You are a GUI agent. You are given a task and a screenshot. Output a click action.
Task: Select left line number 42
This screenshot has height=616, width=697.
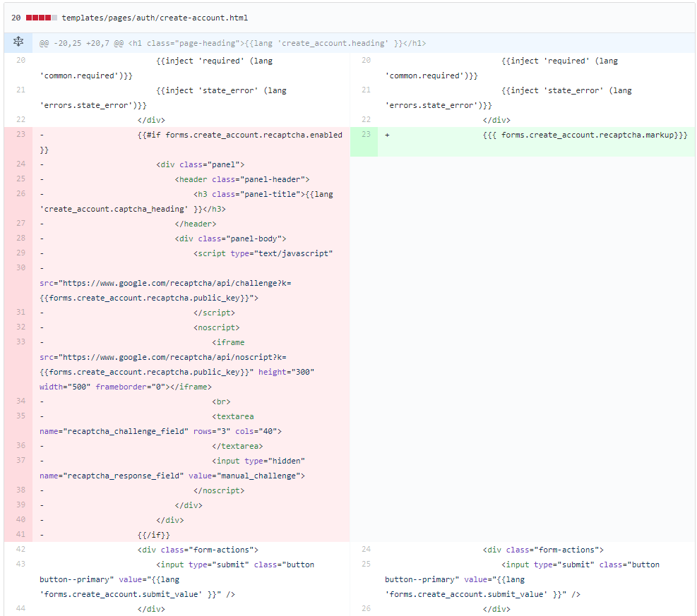(21, 549)
